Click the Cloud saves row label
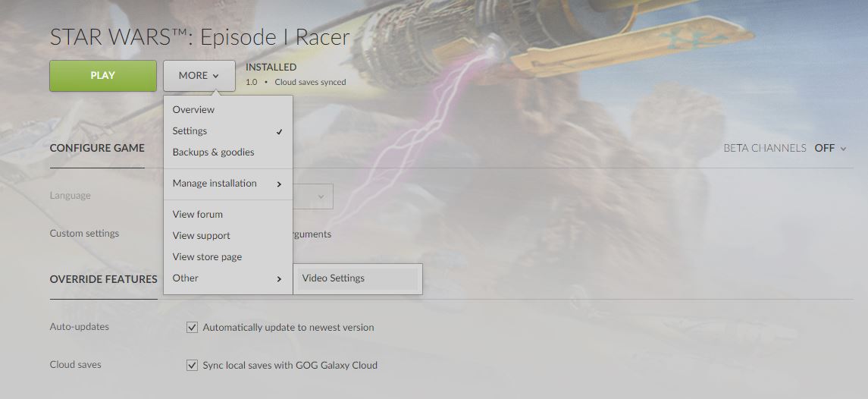Screen dimensions: 868x399 (x=75, y=365)
